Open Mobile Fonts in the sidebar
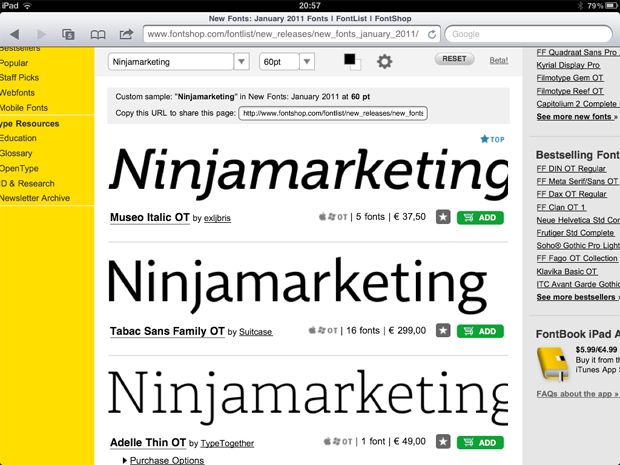The image size is (620, 465). [24, 108]
